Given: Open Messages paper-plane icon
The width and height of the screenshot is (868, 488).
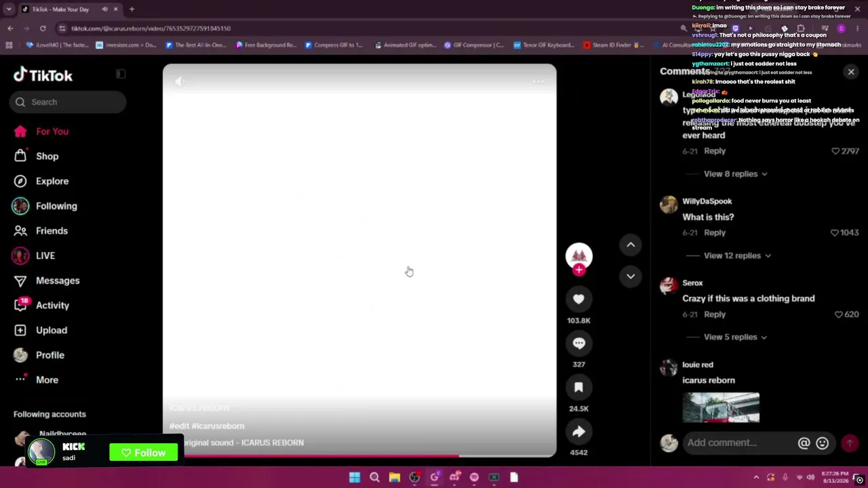Looking at the screenshot, I should tap(20, 281).
